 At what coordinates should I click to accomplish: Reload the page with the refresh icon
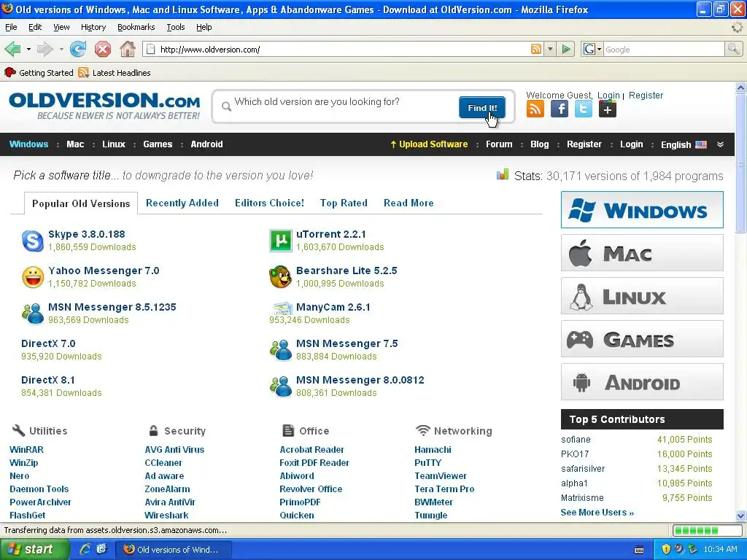[x=78, y=49]
